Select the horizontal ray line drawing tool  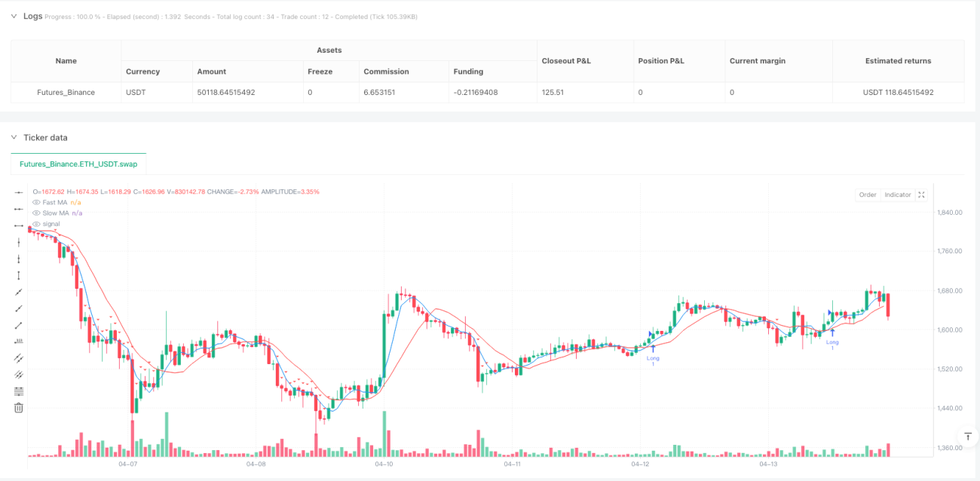19,209
